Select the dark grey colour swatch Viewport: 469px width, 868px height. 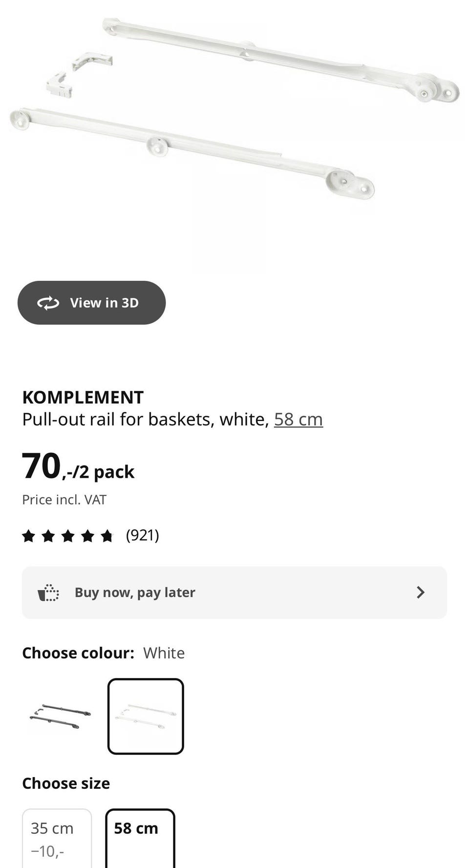[61, 717]
